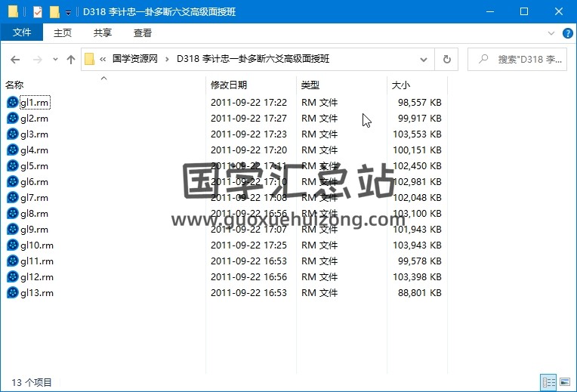The height and width of the screenshot is (392, 577).
Task: Open the 文件 menu
Action: (22, 32)
